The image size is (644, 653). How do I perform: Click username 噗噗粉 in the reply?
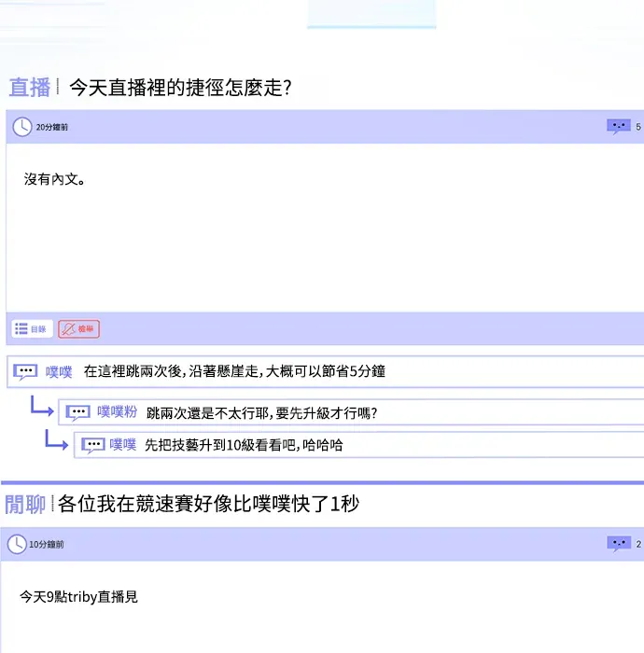click(x=117, y=411)
